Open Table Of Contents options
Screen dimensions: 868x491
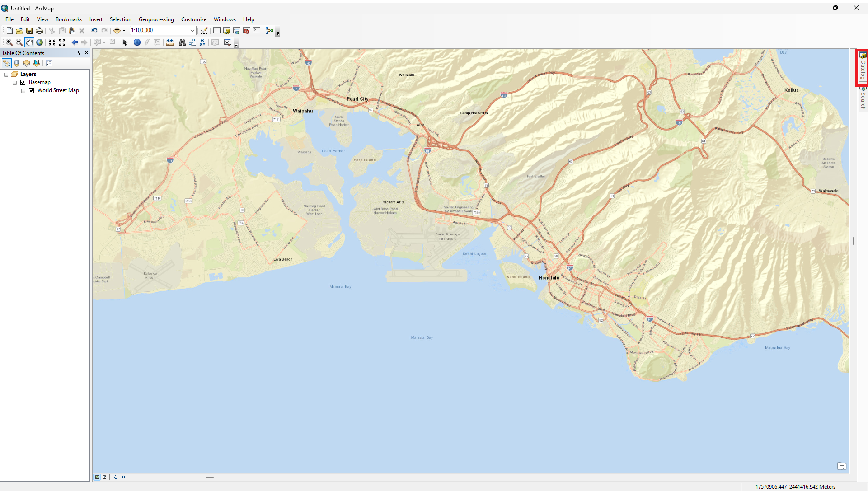(49, 63)
